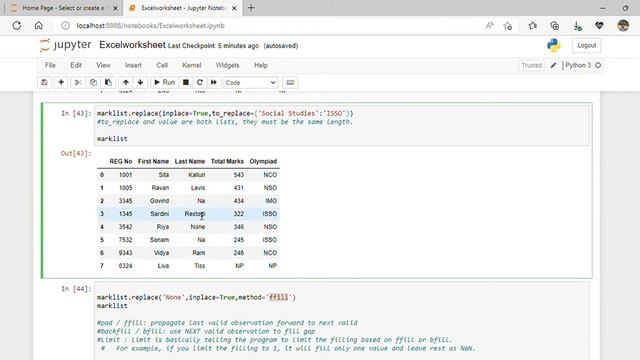This screenshot has width=640, height=360.
Task: Rename notebook by clicking Excelworksheet title
Action: 132,45
